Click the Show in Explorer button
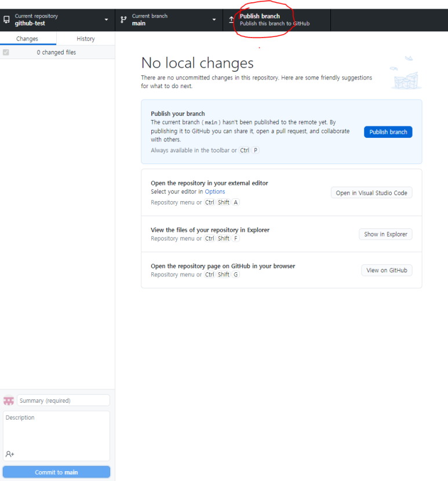448x481 pixels. click(x=386, y=234)
